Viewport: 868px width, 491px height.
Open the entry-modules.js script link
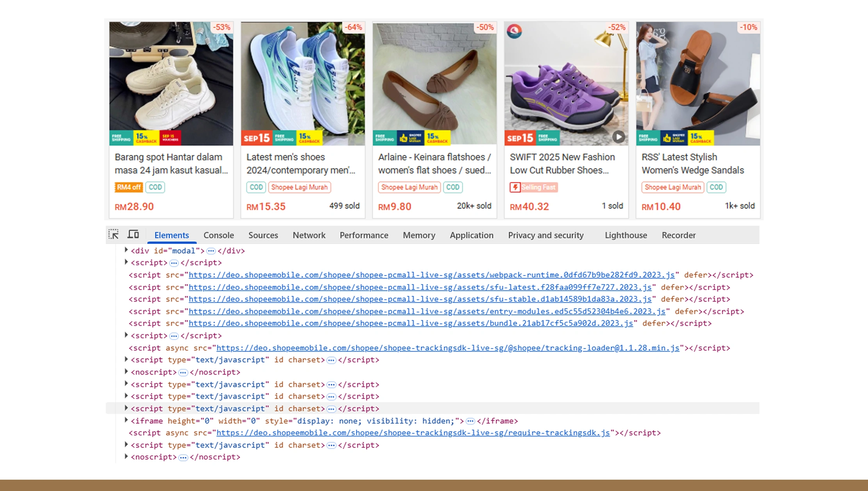tap(427, 312)
